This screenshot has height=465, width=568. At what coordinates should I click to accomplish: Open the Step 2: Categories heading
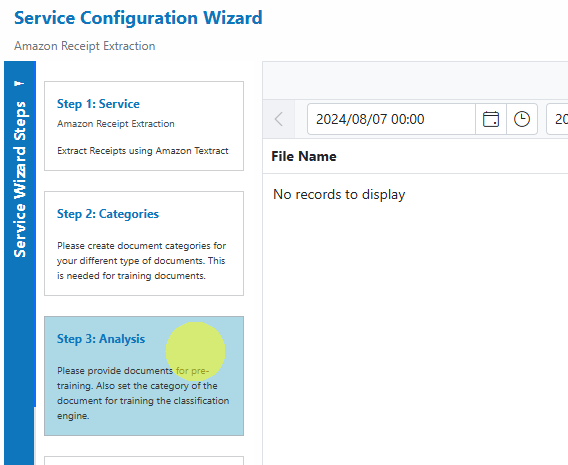[x=108, y=214]
